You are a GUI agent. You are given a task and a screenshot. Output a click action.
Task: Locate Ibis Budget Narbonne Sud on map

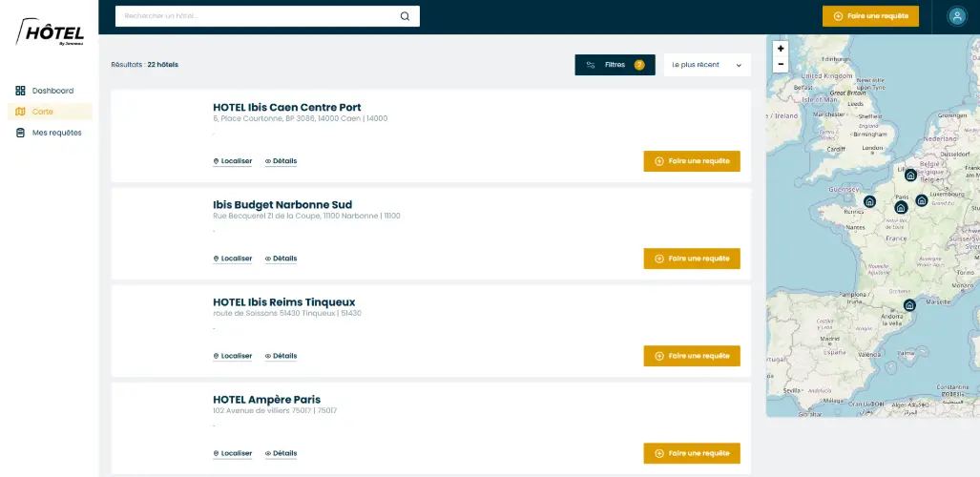(x=233, y=259)
